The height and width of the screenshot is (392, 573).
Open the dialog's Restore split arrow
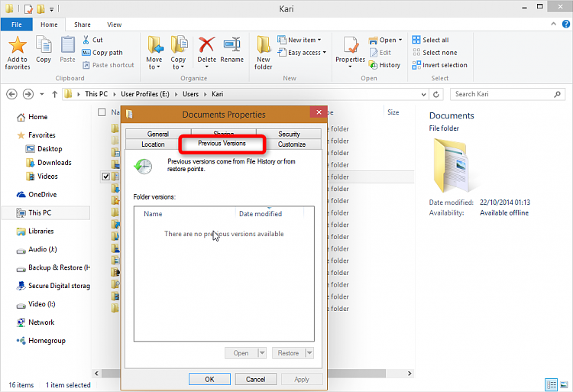(309, 353)
